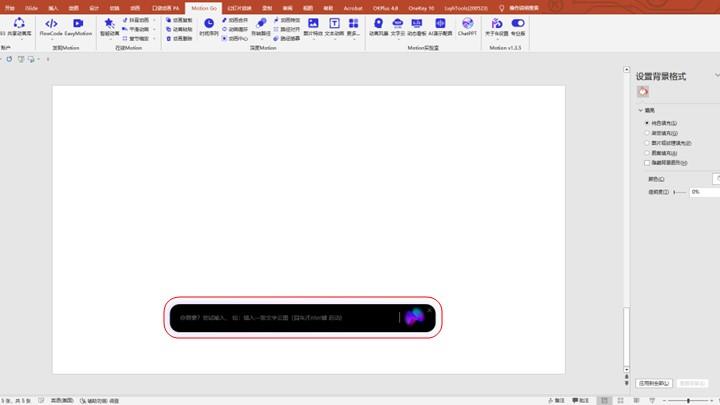Image resolution: width=720 pixels, height=405 pixels.
Task: Click the transparency percentage field
Action: 704,192
